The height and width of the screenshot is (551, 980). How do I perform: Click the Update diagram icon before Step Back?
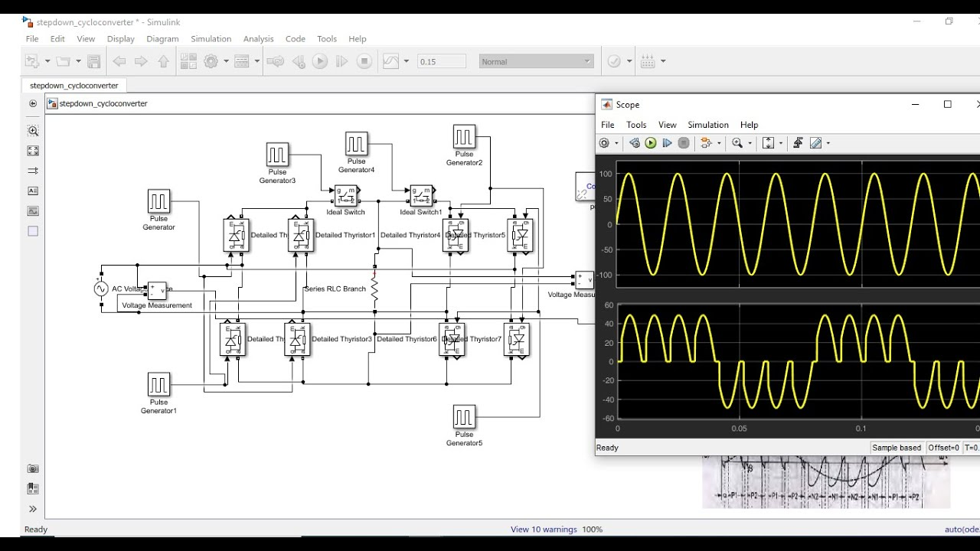(276, 61)
